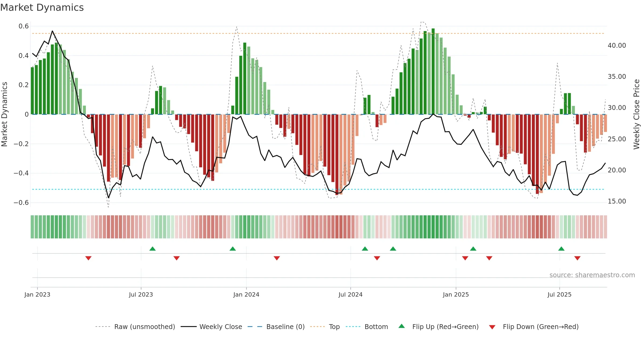Toggle the Baseline (0) legend entry
This screenshot has height=362, width=644.
(x=276, y=327)
